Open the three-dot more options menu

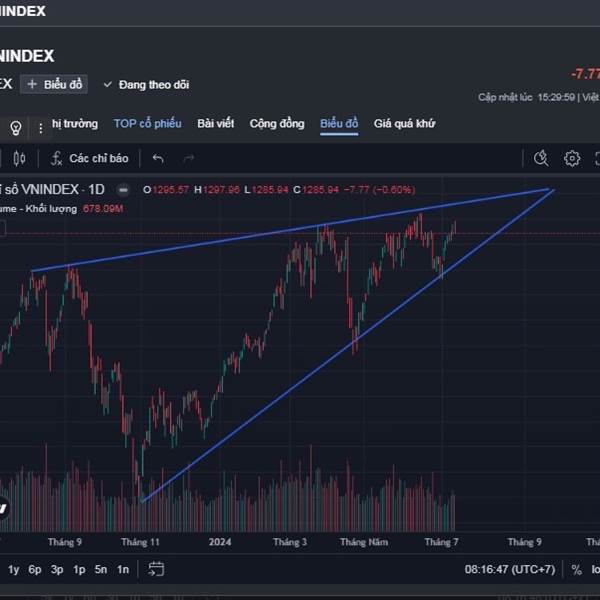coord(40,127)
